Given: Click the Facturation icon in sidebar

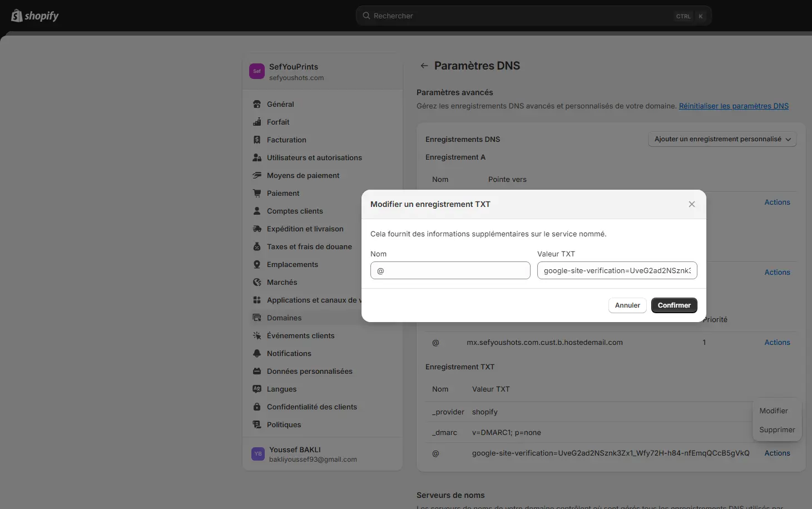Looking at the screenshot, I should pos(257,140).
